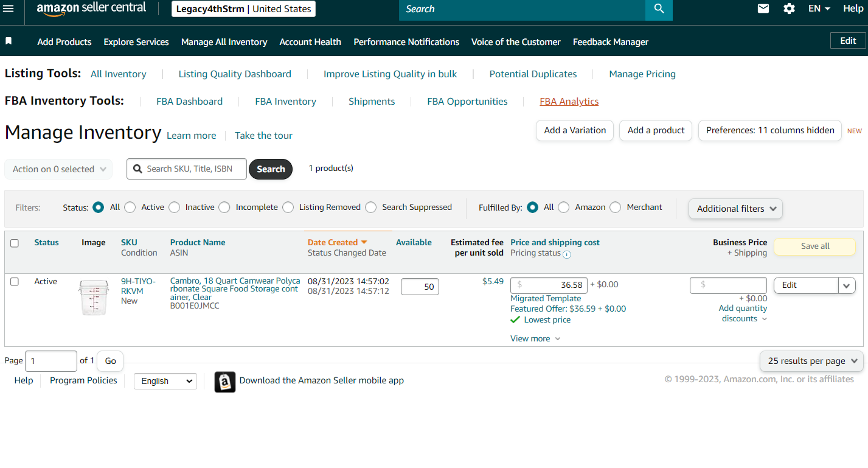Expand View more pricing details

point(535,339)
